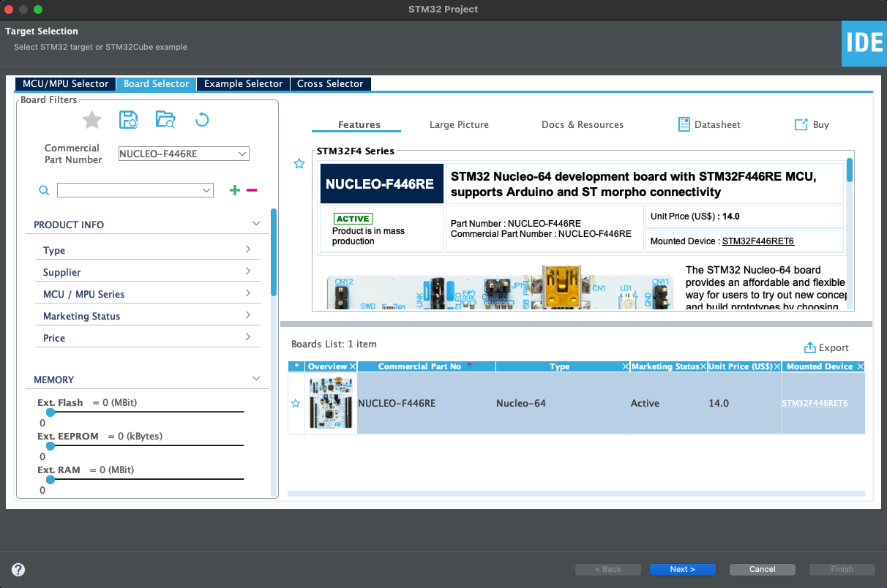The height and width of the screenshot is (588, 887).
Task: Click the Finish button
Action: click(842, 569)
